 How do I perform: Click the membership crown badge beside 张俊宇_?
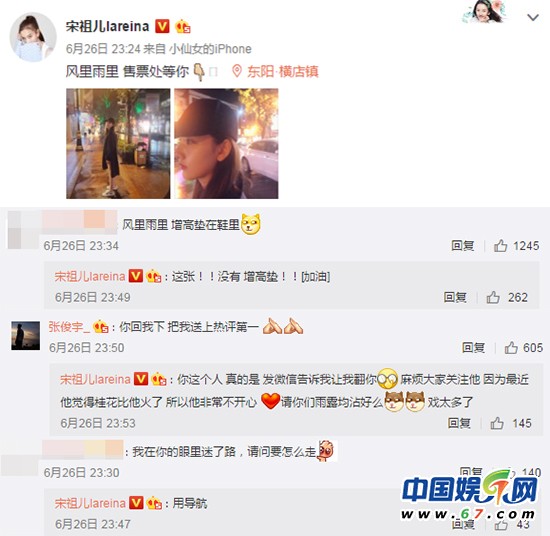[100, 327]
